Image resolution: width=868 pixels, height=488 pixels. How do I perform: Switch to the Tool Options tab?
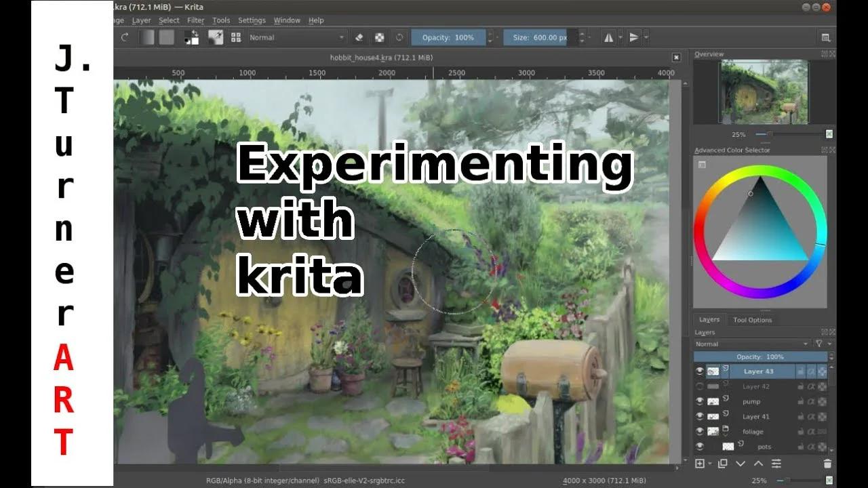point(753,319)
